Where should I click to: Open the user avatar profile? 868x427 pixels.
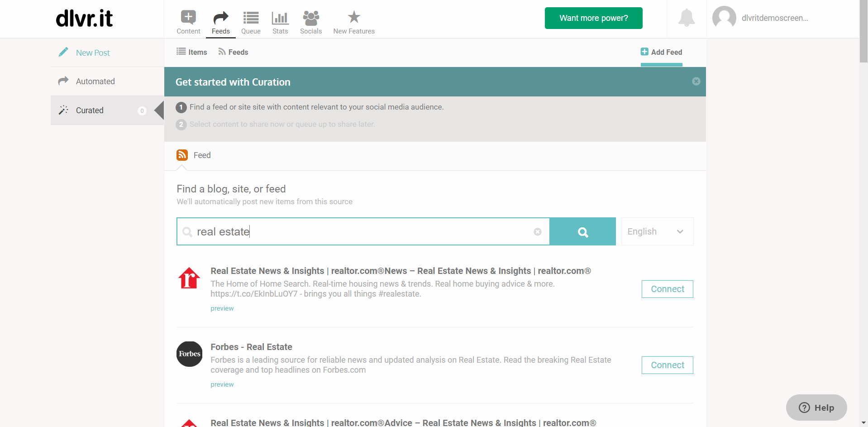pos(724,18)
